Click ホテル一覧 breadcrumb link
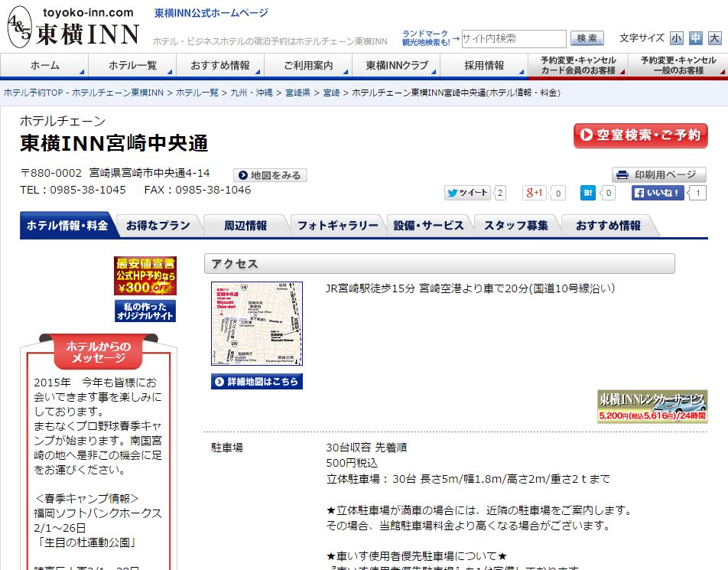728x570 pixels. point(197,93)
